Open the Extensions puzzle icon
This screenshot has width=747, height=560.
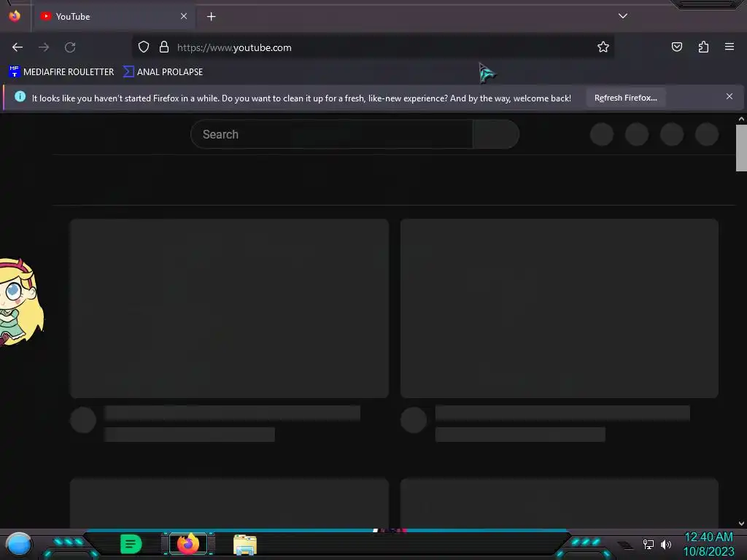tap(703, 47)
